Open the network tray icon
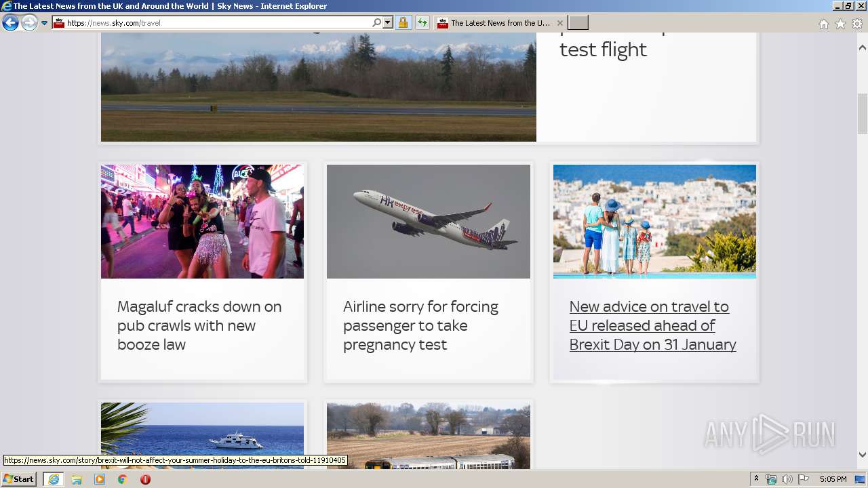Viewport: 868px width, 488px height. point(771,479)
